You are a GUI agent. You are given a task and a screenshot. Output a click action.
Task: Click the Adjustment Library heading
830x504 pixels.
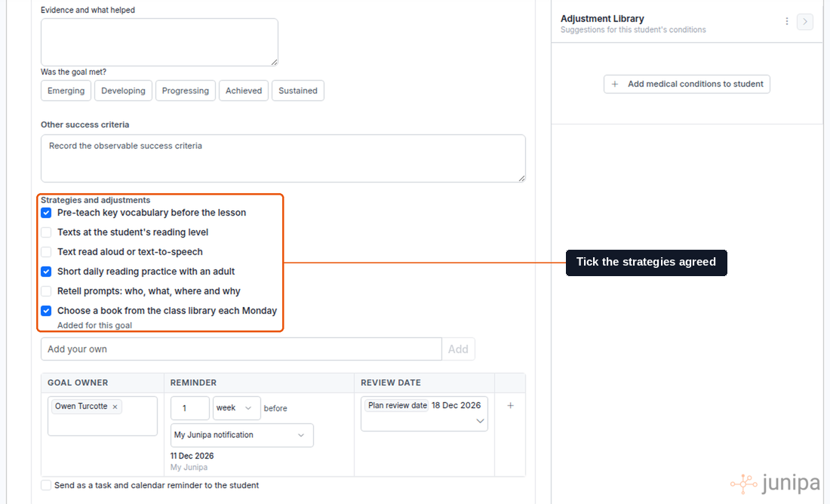point(602,19)
